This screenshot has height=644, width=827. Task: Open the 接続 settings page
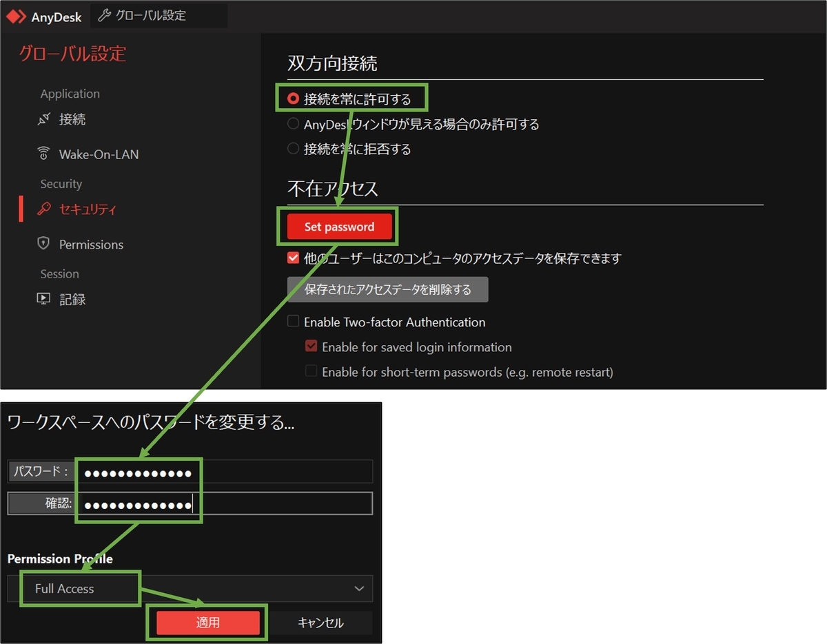72,119
